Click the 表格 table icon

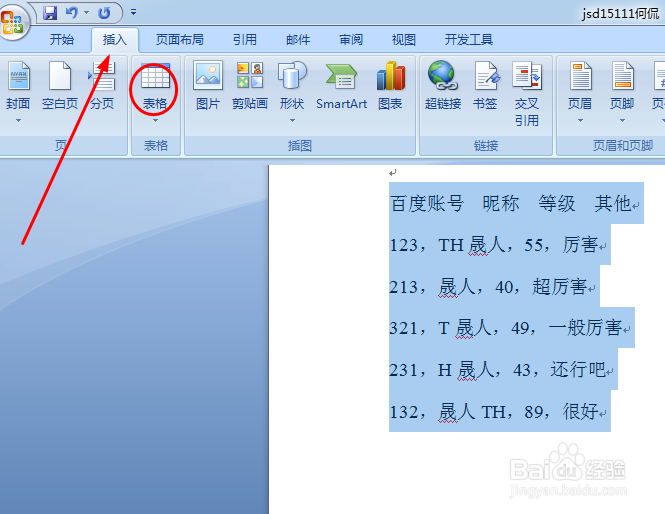[x=155, y=86]
